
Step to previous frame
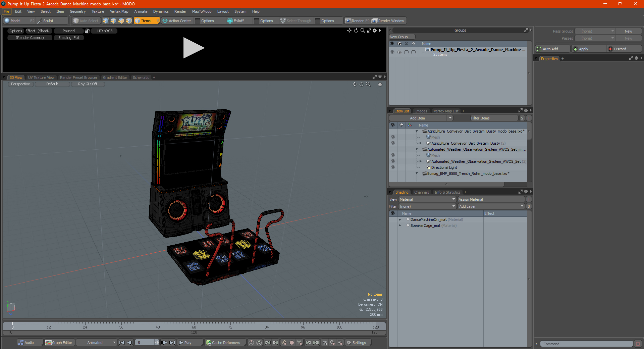[130, 343]
